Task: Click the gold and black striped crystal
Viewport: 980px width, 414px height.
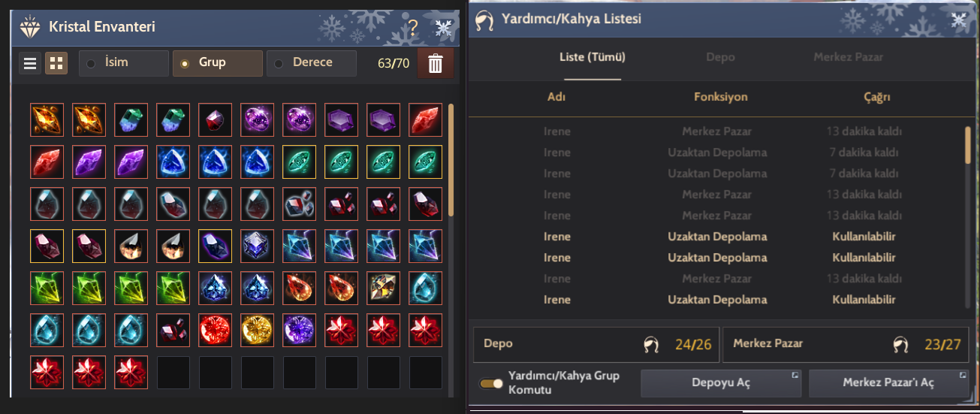Action: coord(383,288)
